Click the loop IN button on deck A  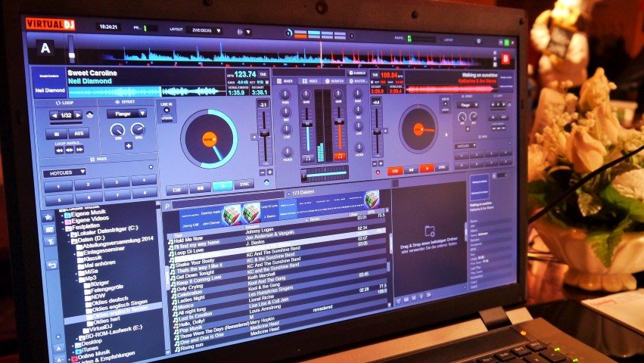56,133
